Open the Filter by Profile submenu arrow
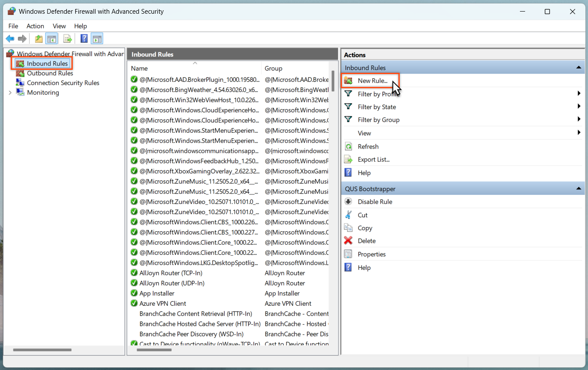The image size is (588, 370). tap(579, 93)
